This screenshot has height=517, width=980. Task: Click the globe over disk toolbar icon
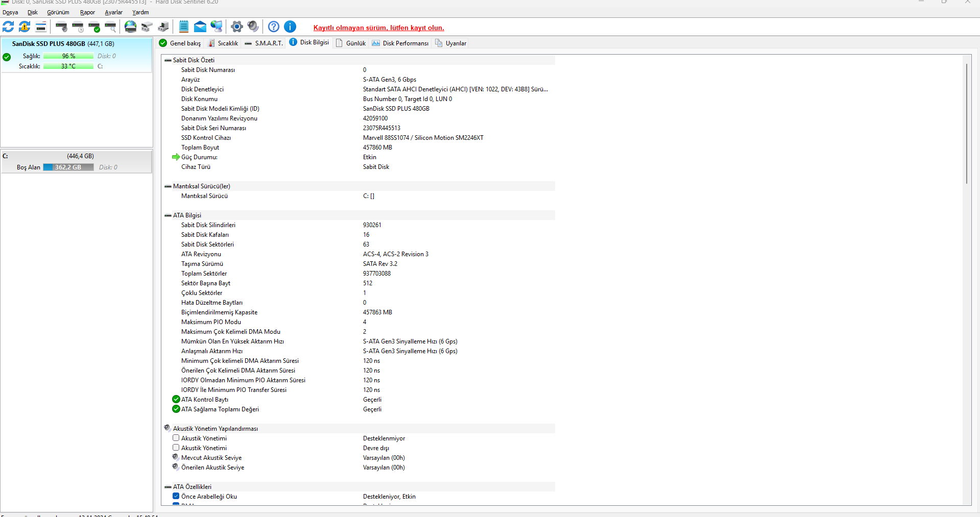131,27
